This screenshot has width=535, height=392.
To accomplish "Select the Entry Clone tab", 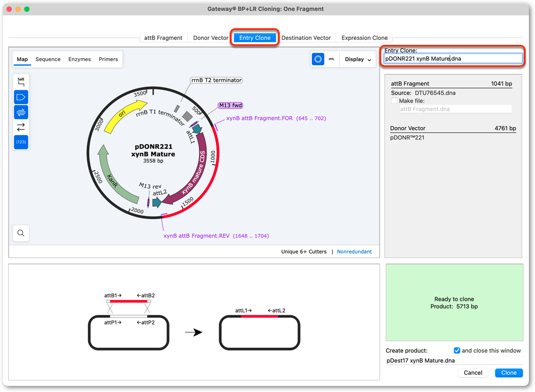I will (255, 38).
